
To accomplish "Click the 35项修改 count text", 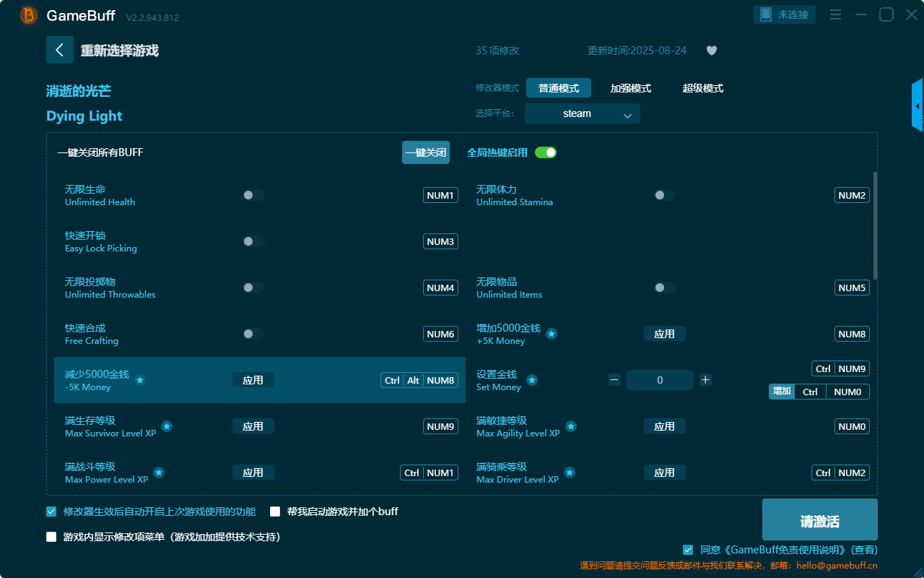I will [x=497, y=51].
